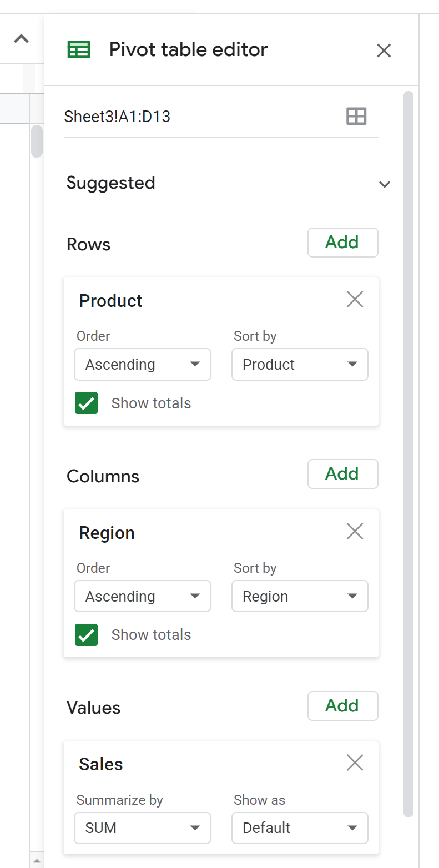This screenshot has width=439, height=868.
Task: Uncheck Show totals under Region
Action: 87,635
